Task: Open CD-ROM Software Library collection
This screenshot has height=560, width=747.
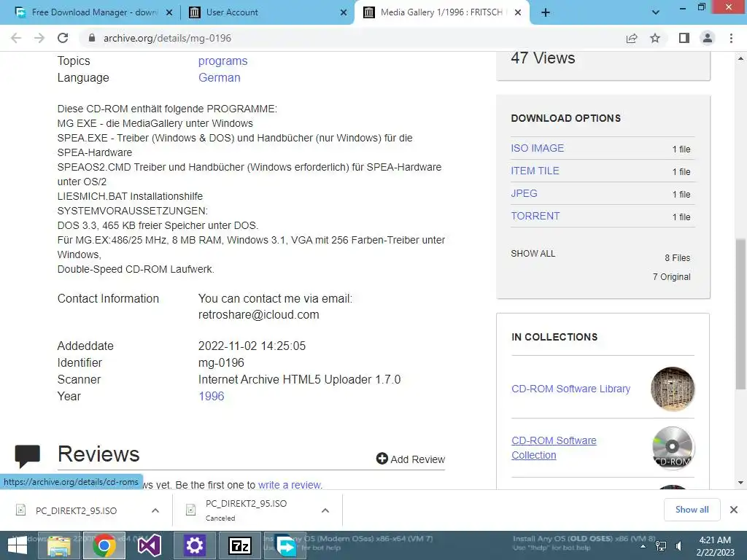Action: tap(570, 389)
